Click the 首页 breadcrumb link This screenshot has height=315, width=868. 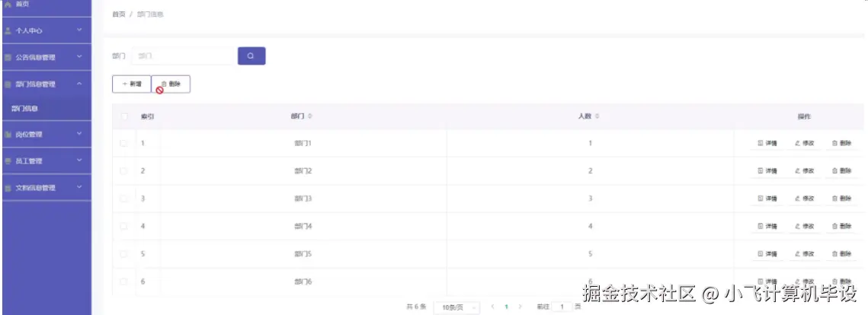(118, 14)
